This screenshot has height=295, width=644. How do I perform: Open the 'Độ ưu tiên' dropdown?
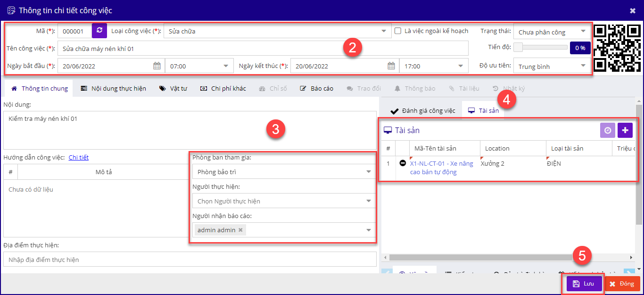point(552,66)
